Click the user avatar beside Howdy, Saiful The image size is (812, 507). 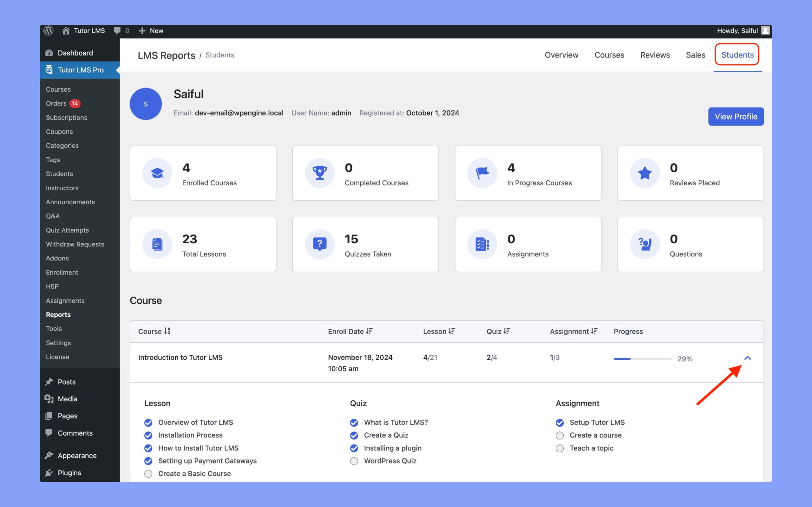coord(765,30)
